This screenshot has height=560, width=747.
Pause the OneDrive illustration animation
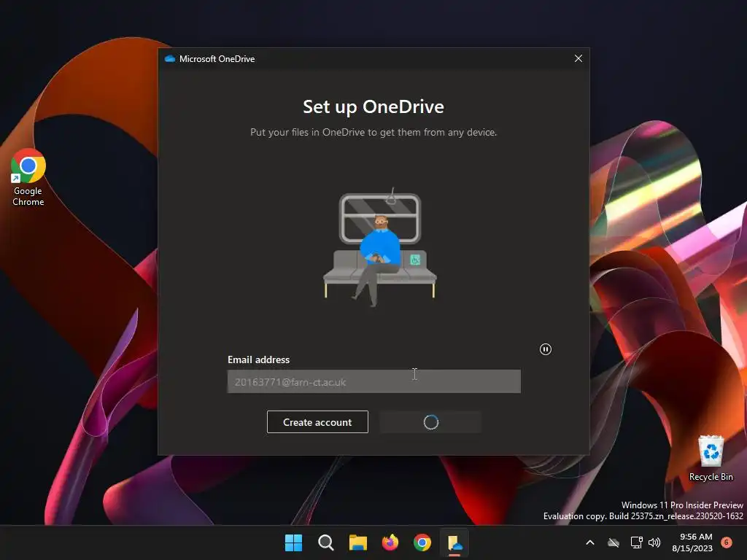point(546,349)
